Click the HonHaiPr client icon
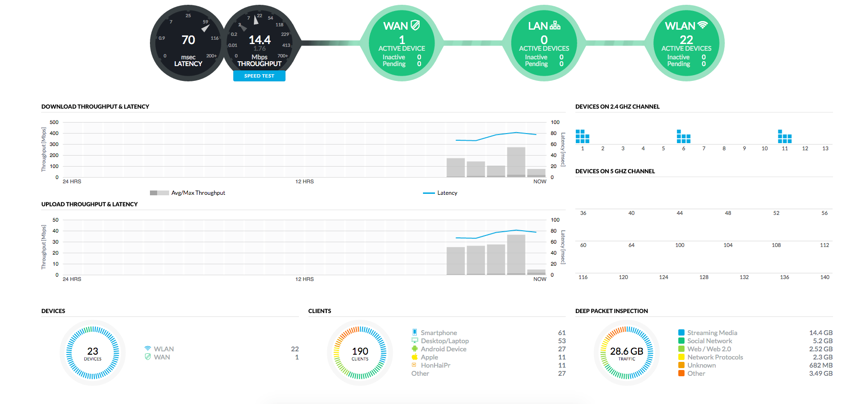 (414, 365)
